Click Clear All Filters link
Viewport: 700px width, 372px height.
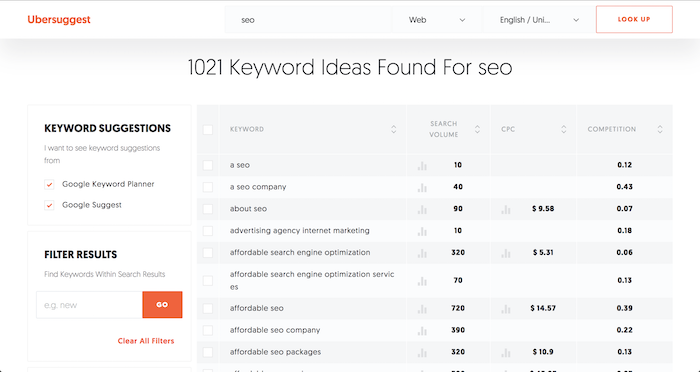coord(146,341)
